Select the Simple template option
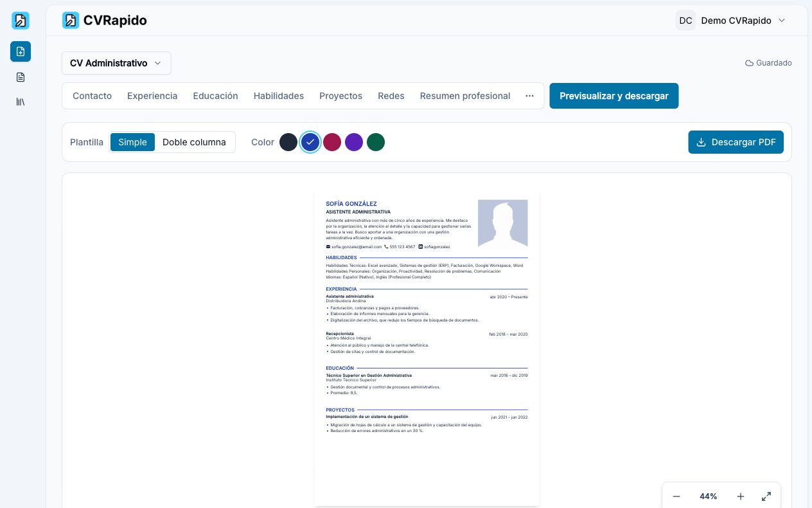The width and height of the screenshot is (812, 508). click(x=132, y=142)
